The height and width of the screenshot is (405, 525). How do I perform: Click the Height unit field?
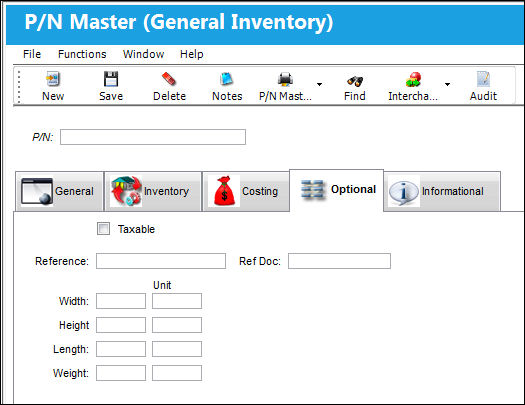(177, 325)
